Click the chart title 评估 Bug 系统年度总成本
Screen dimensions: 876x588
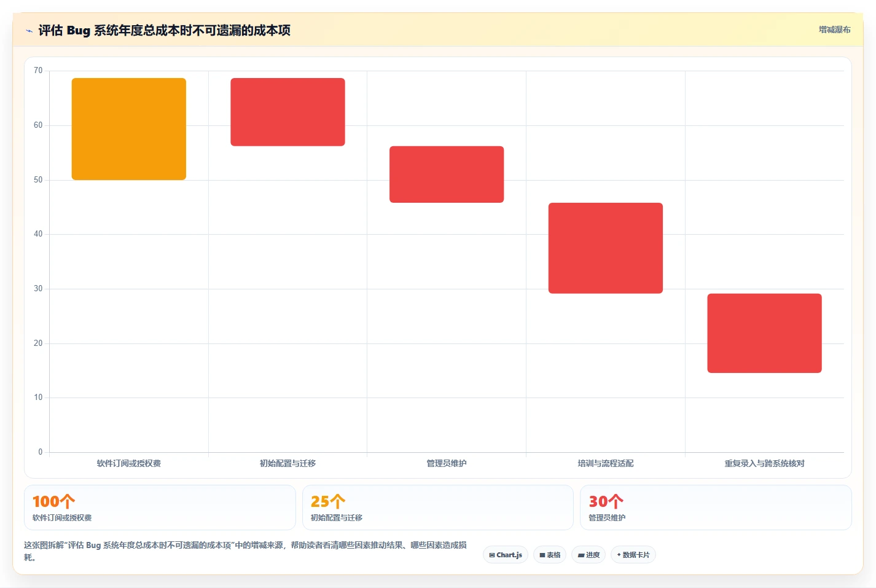[164, 30]
